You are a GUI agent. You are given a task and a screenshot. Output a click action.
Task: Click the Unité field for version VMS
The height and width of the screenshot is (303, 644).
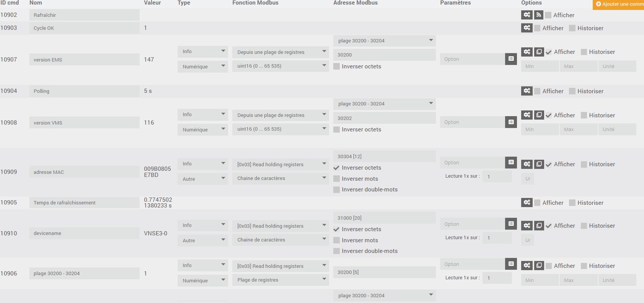[616, 130]
